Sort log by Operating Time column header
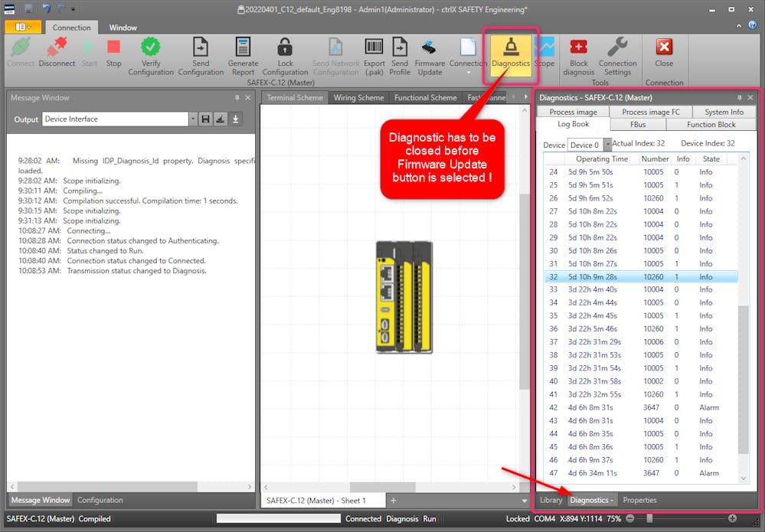This screenshot has width=765, height=532. point(602,159)
